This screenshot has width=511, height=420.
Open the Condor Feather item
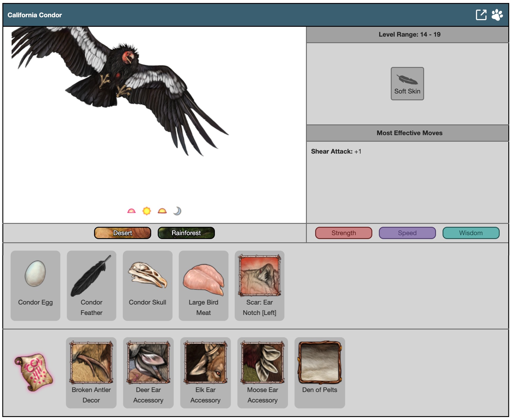pos(91,285)
